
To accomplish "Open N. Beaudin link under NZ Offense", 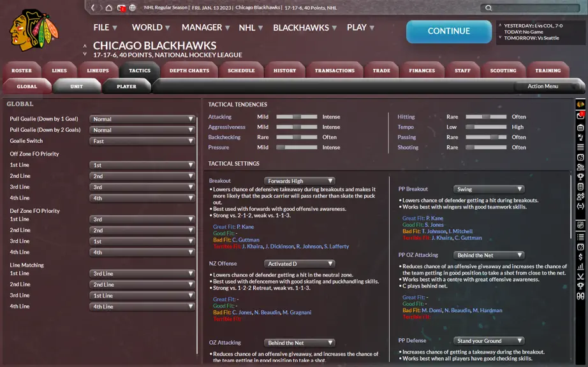I will [267, 312].
